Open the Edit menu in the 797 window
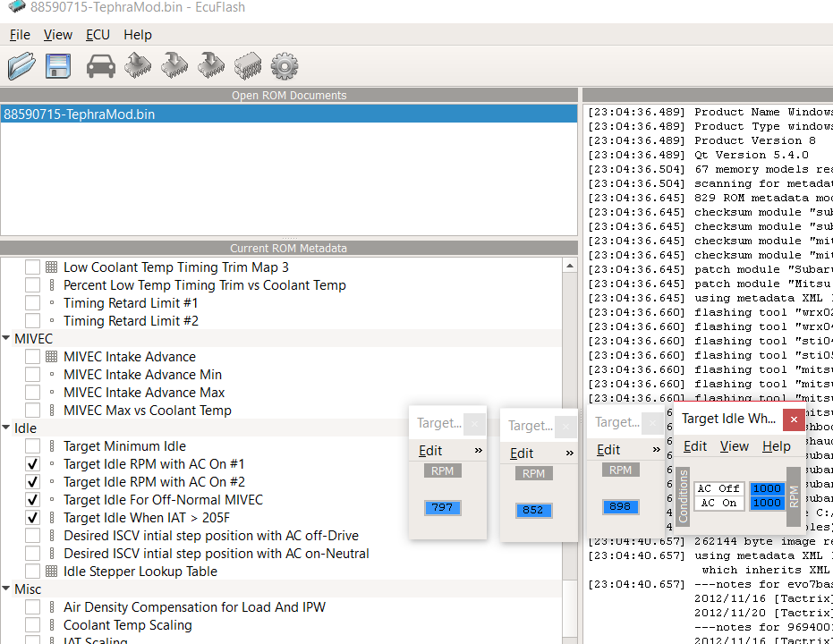 (430, 450)
